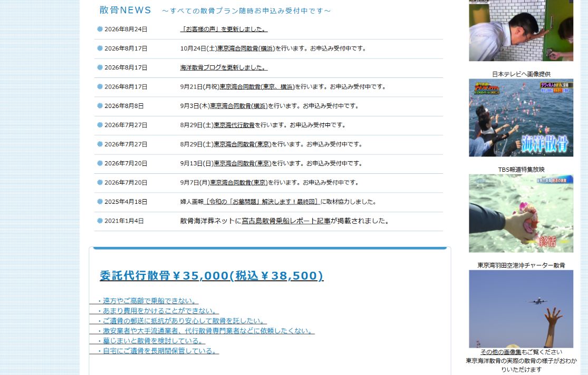Open 東京湾合同散骨(横浜) link for 9月3日(木)
This screenshot has height=375, width=588.
pyautogui.click(x=239, y=106)
